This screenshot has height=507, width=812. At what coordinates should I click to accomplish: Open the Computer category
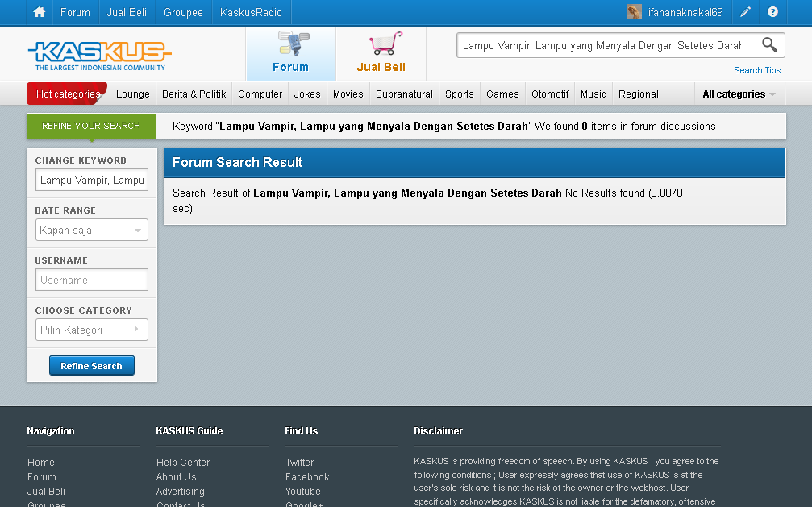pos(260,94)
